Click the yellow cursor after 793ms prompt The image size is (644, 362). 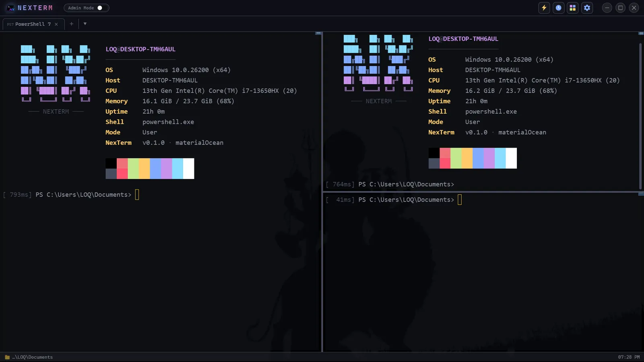pyautogui.click(x=137, y=195)
